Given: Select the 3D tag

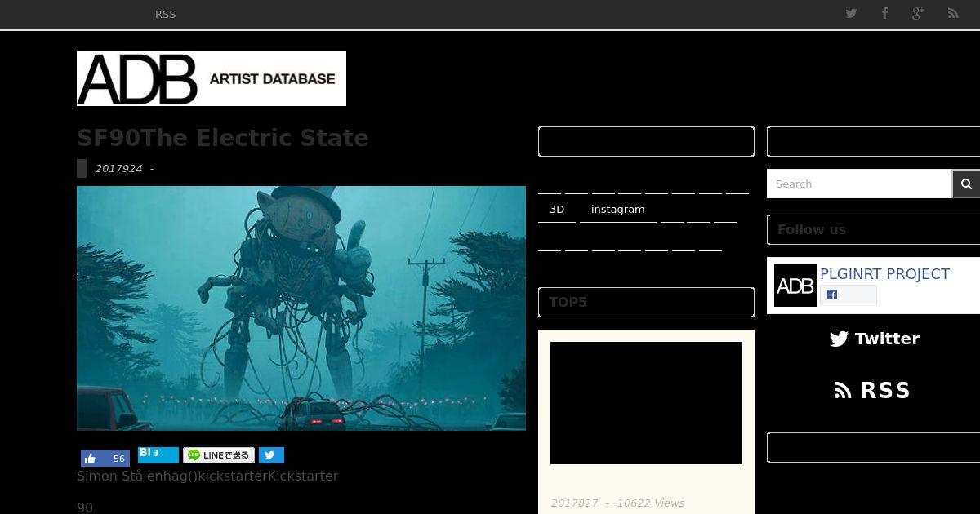Looking at the screenshot, I should tap(557, 210).
